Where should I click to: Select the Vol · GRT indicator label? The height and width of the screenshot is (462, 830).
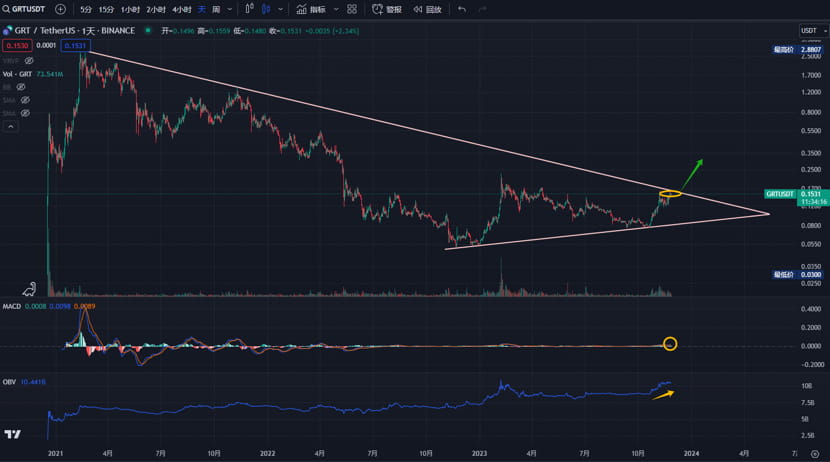[17, 74]
